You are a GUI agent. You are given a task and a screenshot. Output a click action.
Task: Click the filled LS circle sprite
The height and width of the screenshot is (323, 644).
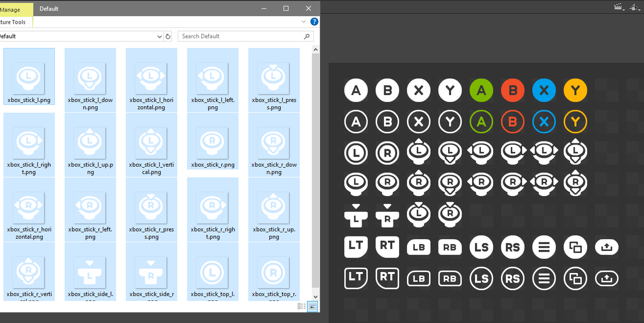pos(481,247)
